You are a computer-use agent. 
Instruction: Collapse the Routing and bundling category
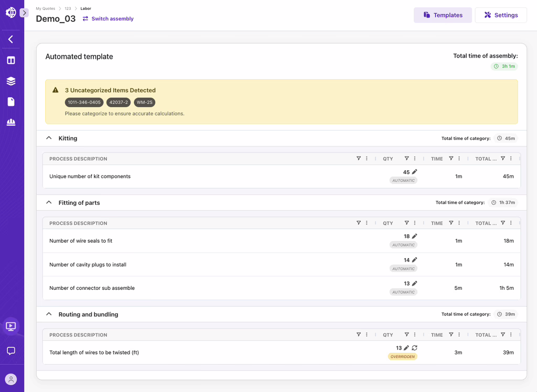(x=49, y=314)
